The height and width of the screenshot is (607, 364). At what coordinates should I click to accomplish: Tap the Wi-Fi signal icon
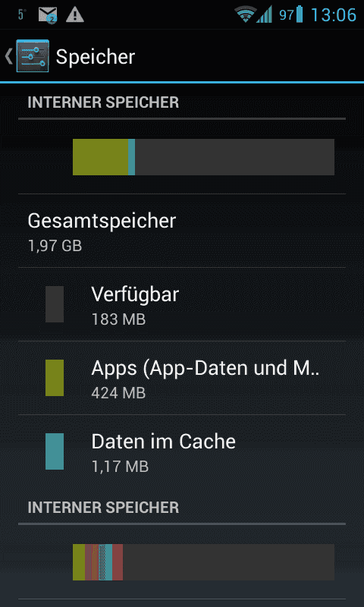(245, 14)
